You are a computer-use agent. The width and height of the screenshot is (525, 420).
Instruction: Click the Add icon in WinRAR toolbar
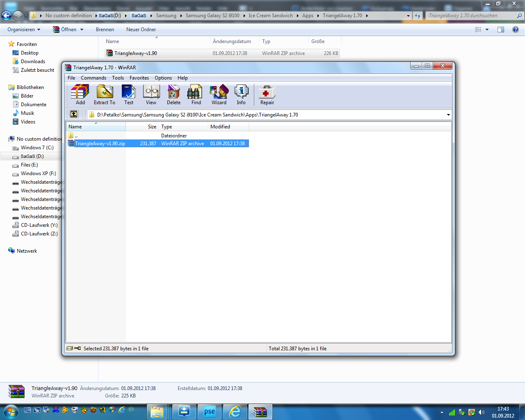click(x=80, y=95)
